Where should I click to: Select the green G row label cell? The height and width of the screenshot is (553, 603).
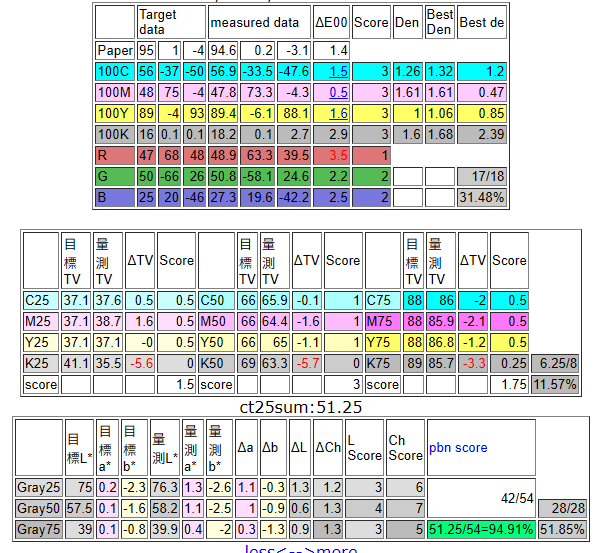tap(114, 177)
